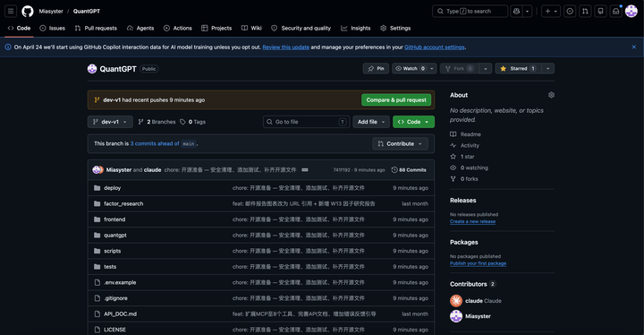
Task: Switch to Security and quality tab
Action: 301,28
